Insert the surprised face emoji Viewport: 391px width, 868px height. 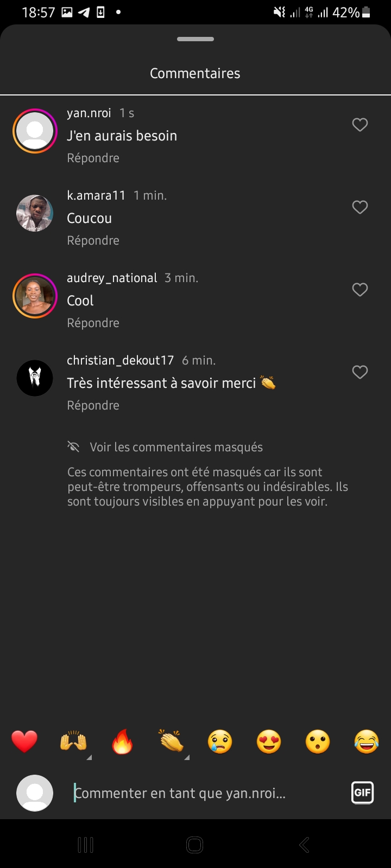click(x=318, y=742)
